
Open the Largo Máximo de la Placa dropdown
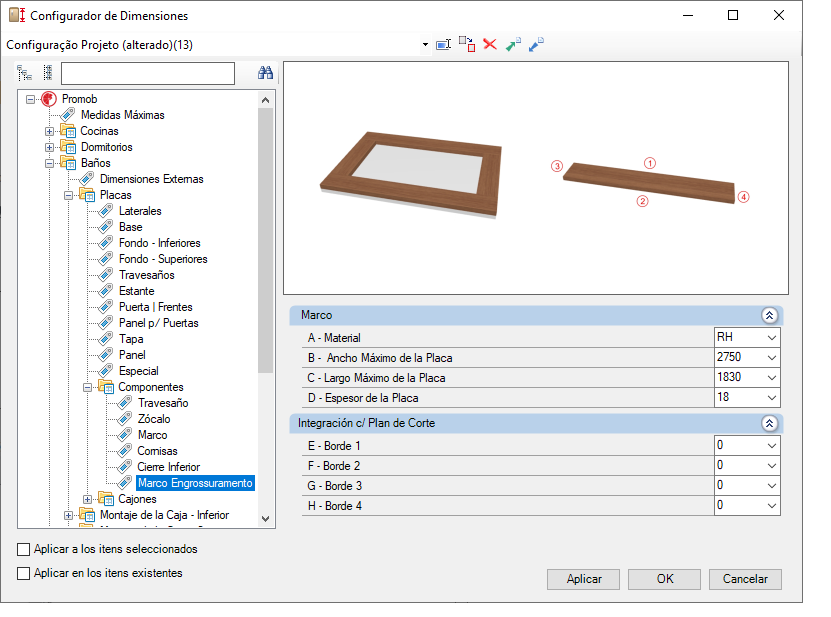(772, 378)
